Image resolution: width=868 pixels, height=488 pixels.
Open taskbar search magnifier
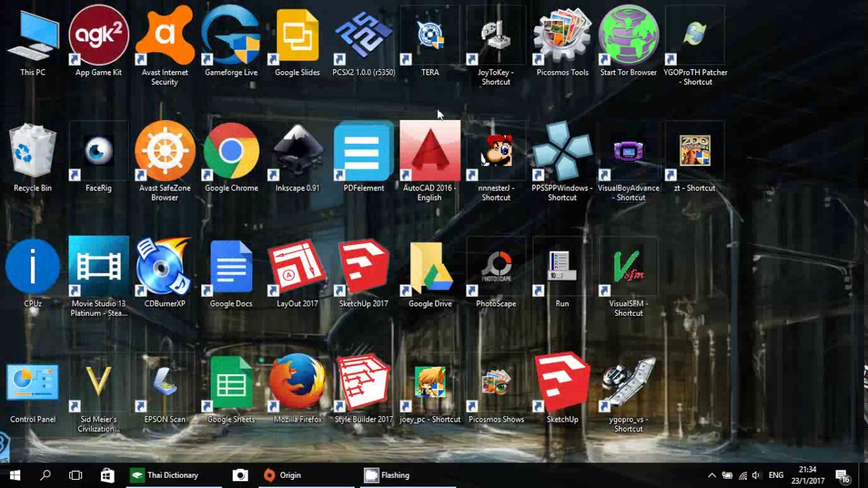pyautogui.click(x=45, y=475)
